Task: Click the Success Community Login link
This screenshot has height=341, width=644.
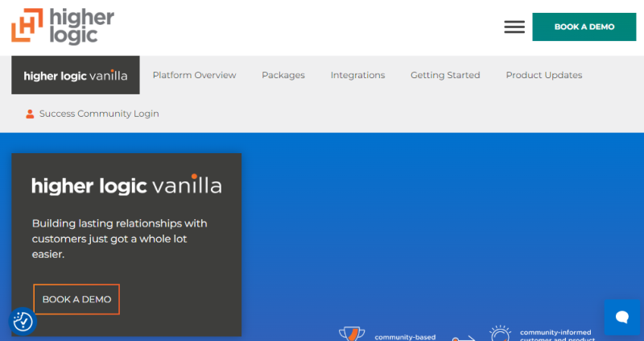Action: 99,114
